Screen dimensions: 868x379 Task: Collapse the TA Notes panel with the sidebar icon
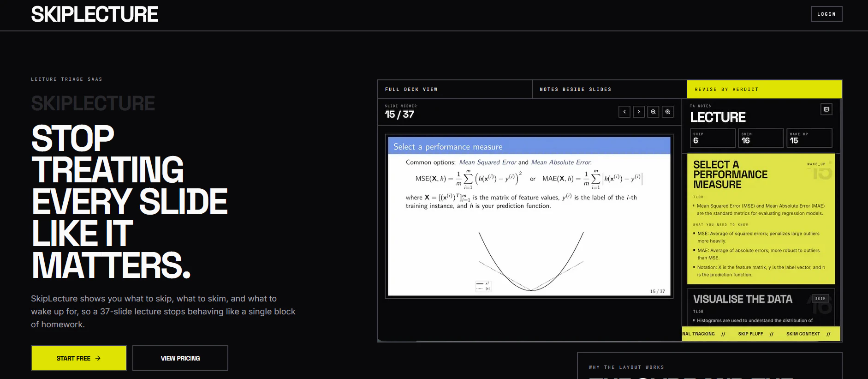coord(826,109)
